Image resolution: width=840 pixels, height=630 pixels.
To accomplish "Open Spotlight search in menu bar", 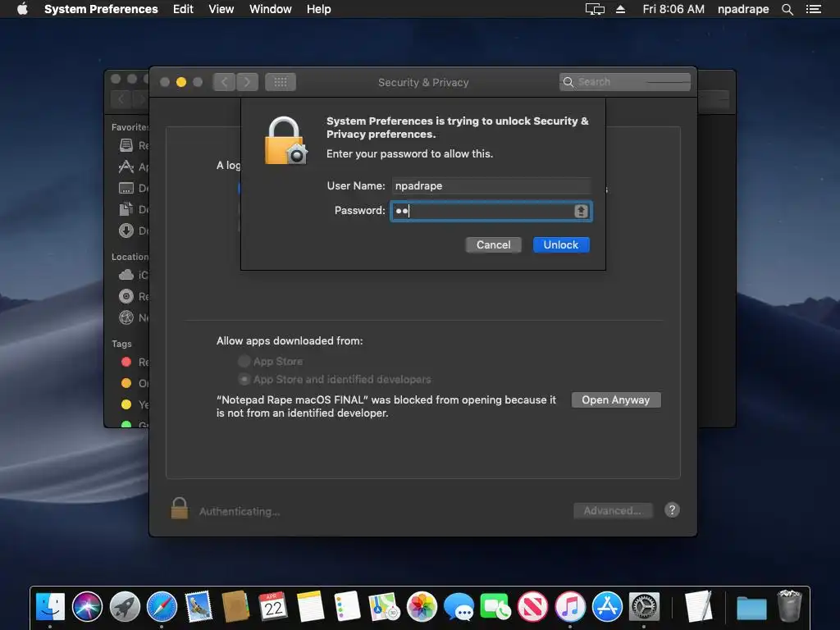I will [787, 9].
